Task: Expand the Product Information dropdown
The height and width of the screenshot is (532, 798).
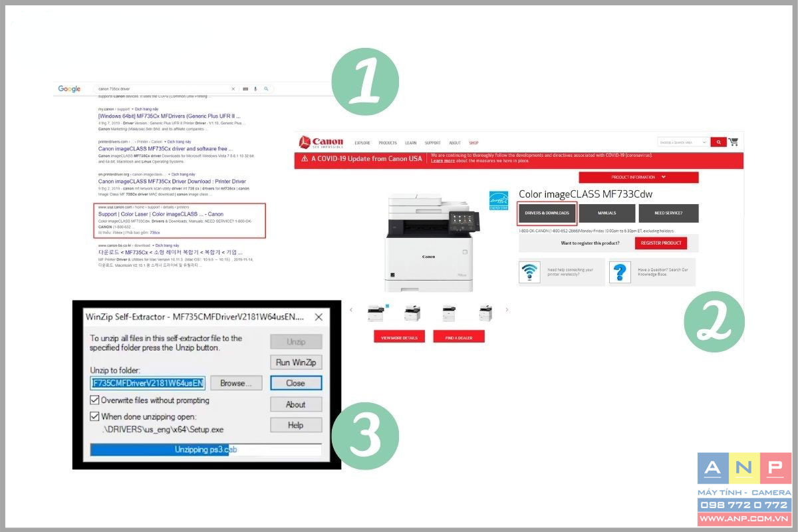Action: (638, 178)
